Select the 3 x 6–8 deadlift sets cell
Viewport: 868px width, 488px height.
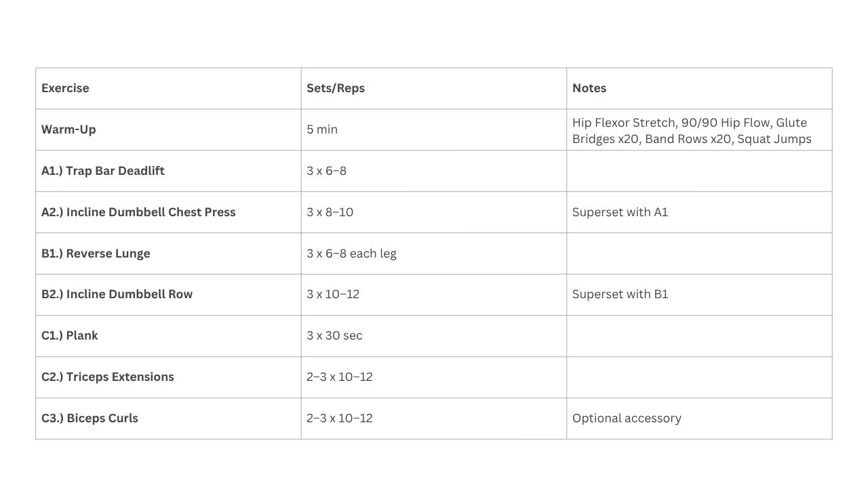(326, 171)
